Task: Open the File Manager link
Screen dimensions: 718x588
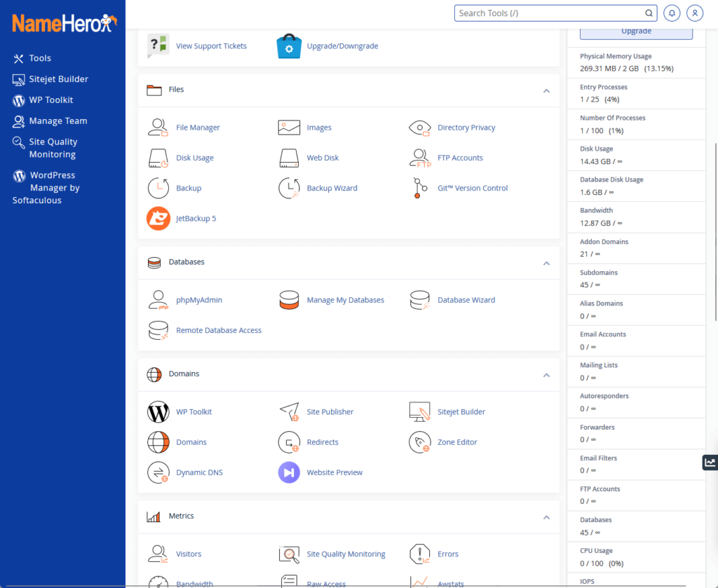Action: pos(198,128)
